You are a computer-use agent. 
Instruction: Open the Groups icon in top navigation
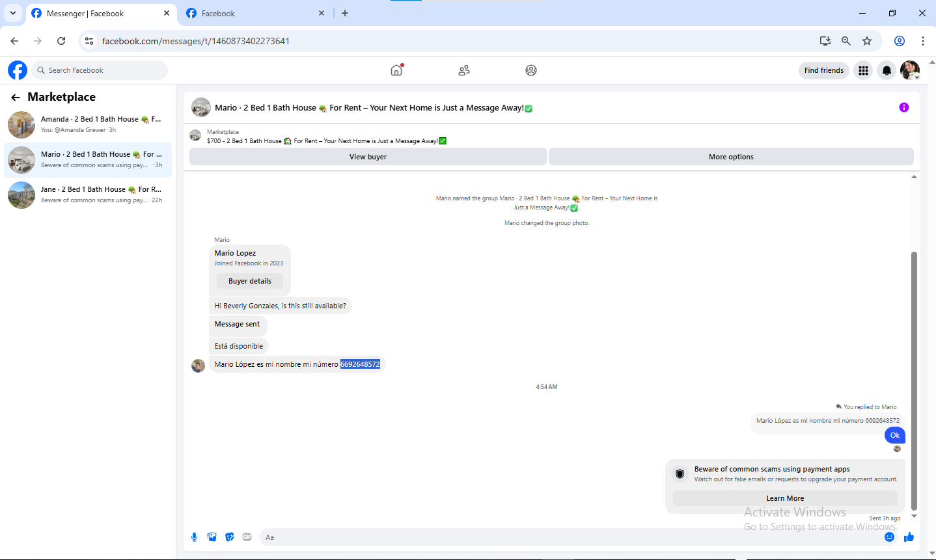point(531,70)
